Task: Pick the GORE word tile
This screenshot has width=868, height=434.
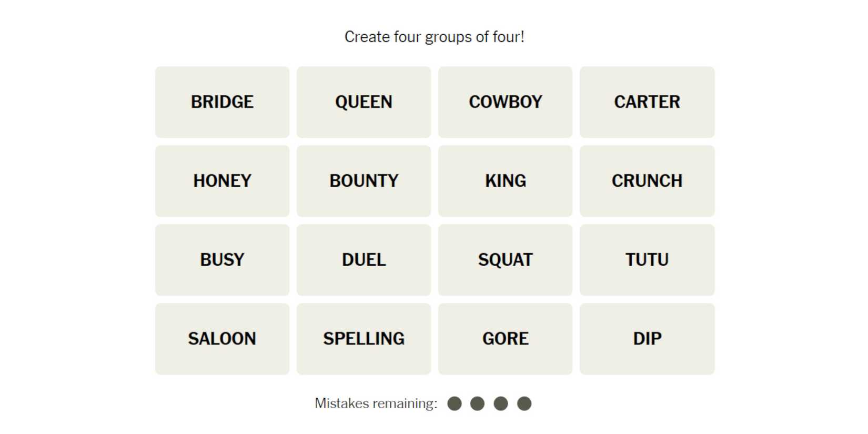Action: coord(505,339)
